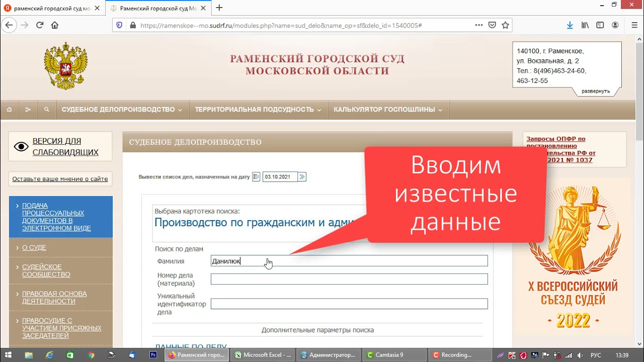Click the date field 03.10.2021

pos(280,177)
